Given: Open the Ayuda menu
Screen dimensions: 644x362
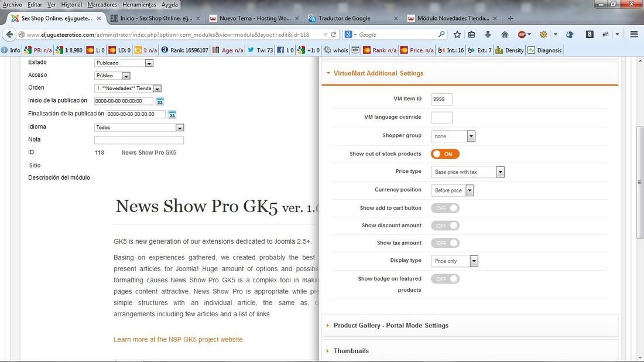Looking at the screenshot, I should point(170,5).
